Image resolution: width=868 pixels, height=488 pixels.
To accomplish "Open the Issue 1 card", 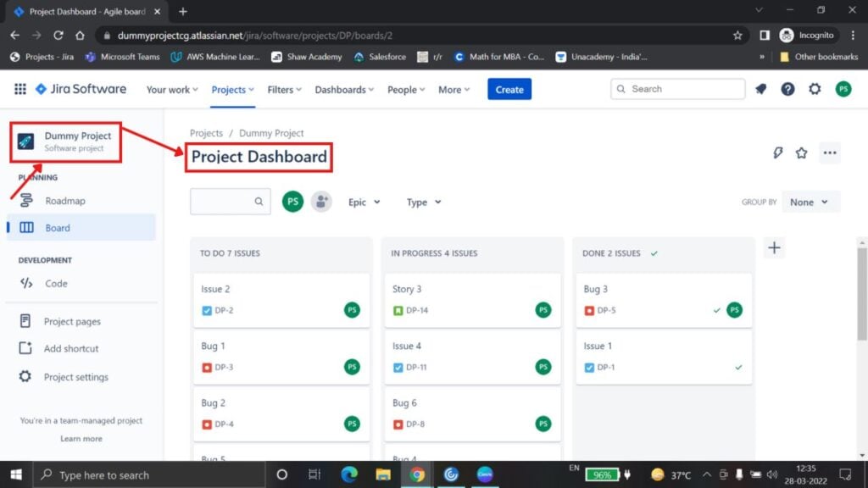I will [664, 357].
